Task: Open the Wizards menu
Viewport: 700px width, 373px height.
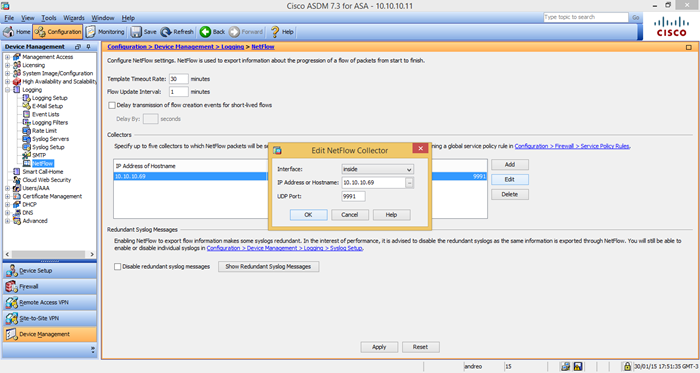Action: point(74,18)
